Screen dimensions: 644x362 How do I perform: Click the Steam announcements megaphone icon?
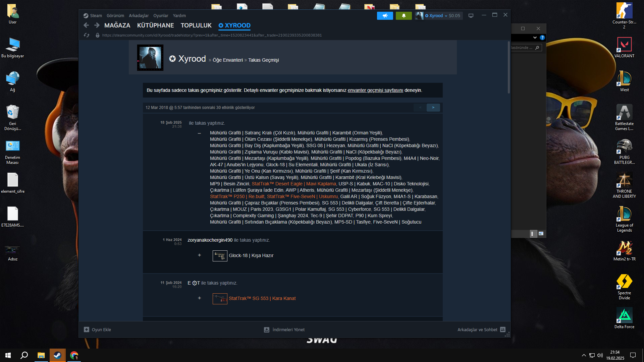click(385, 16)
